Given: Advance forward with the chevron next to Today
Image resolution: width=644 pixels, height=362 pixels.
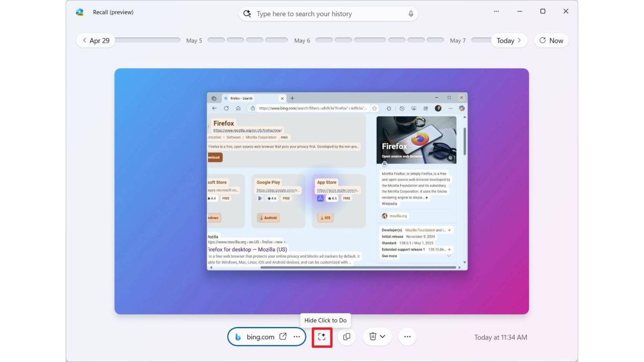Looking at the screenshot, I should [x=519, y=40].
